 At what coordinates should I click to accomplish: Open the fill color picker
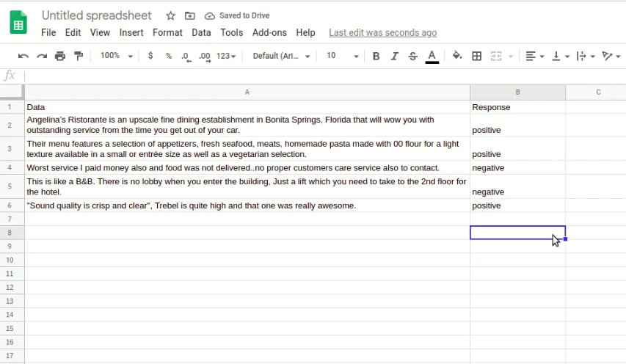[457, 56]
